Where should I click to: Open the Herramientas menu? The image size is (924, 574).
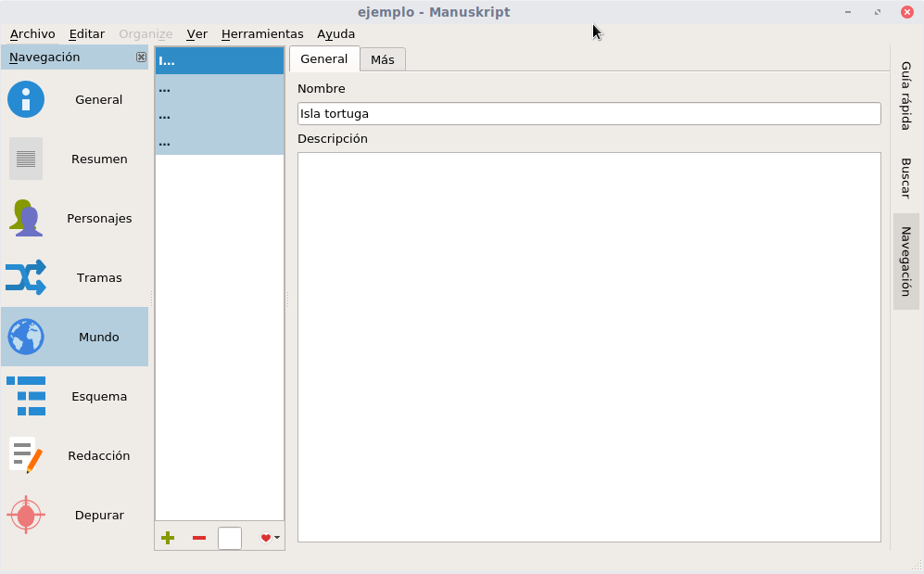point(262,33)
